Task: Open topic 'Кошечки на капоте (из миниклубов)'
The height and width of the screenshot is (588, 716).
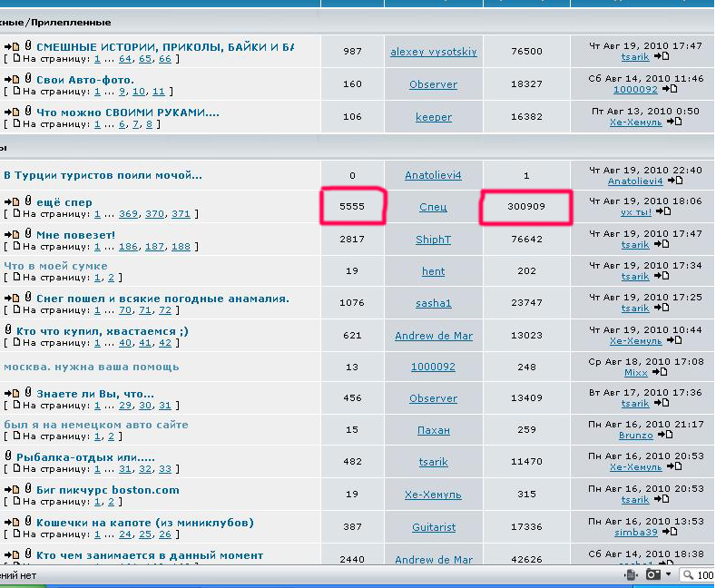Action: tap(144, 523)
